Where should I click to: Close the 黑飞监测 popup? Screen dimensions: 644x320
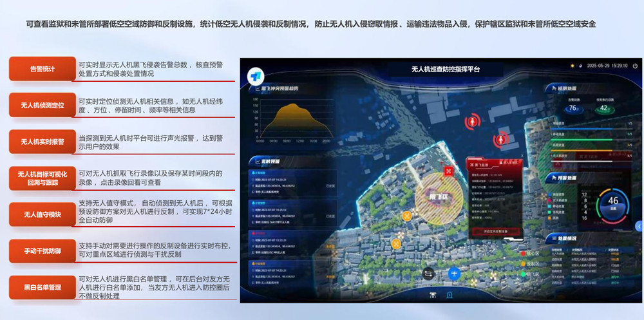click(x=522, y=156)
